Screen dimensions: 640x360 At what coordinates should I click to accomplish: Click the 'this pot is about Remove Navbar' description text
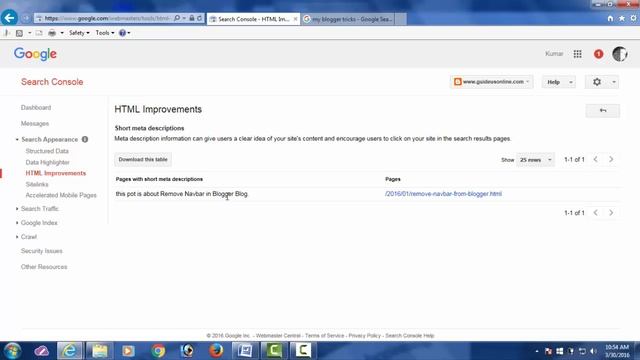182,194
